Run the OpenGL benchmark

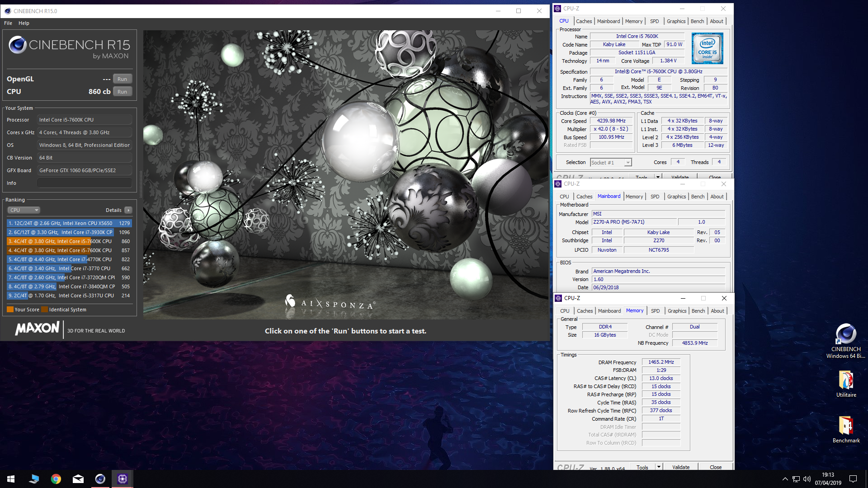point(122,79)
